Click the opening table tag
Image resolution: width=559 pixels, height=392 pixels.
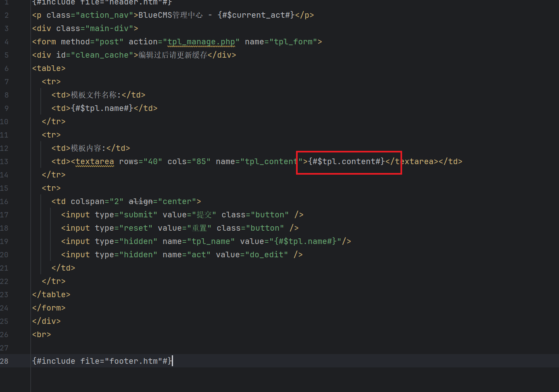49,69
